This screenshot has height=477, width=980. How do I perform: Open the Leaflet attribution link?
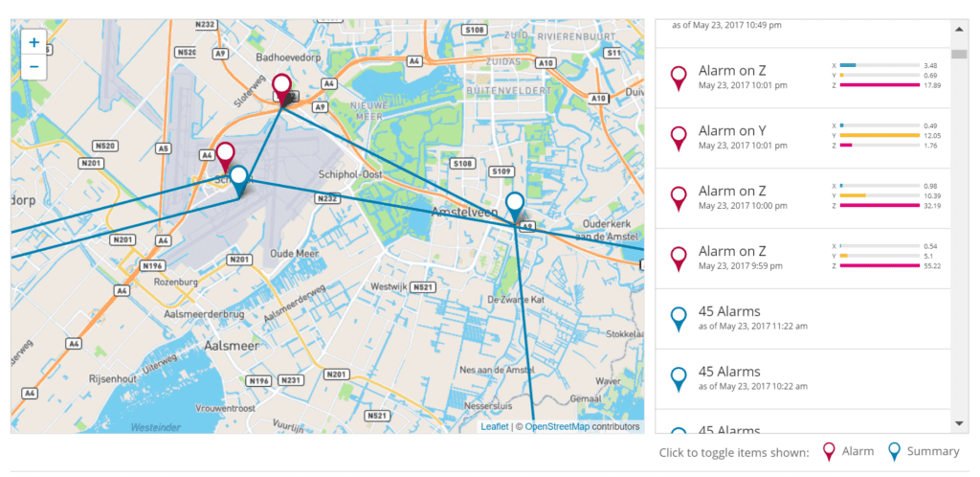(x=495, y=427)
